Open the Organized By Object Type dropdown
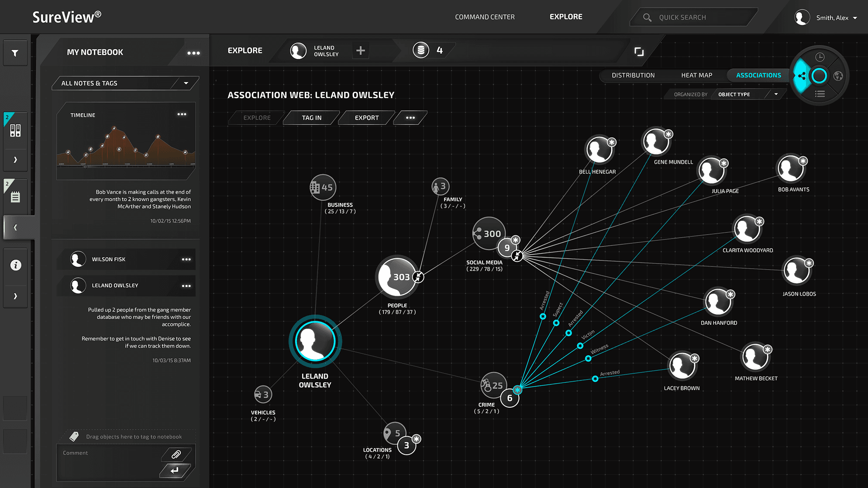 pos(747,94)
